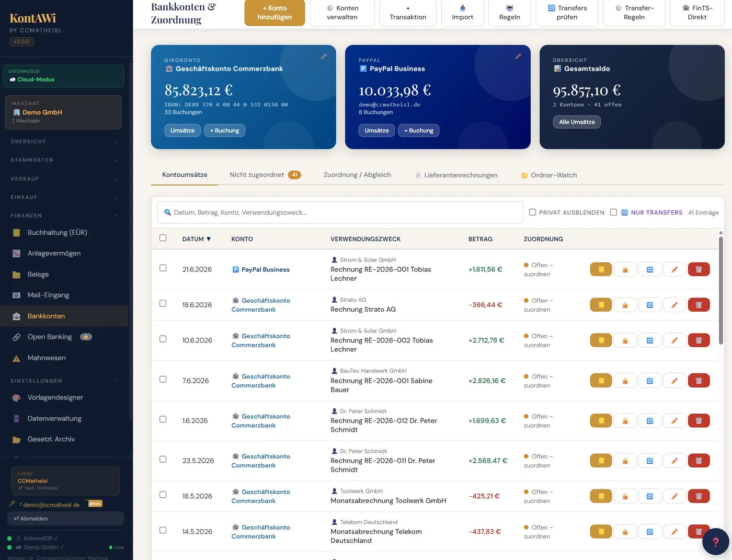Viewport: 732px width, 560px height.
Task: Click Transfers prüfen toolbar button
Action: coord(567,13)
